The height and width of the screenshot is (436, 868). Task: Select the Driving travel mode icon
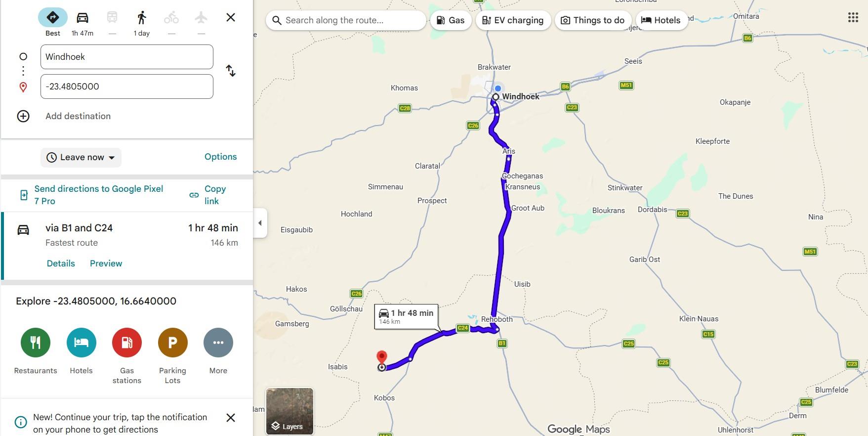tap(82, 18)
